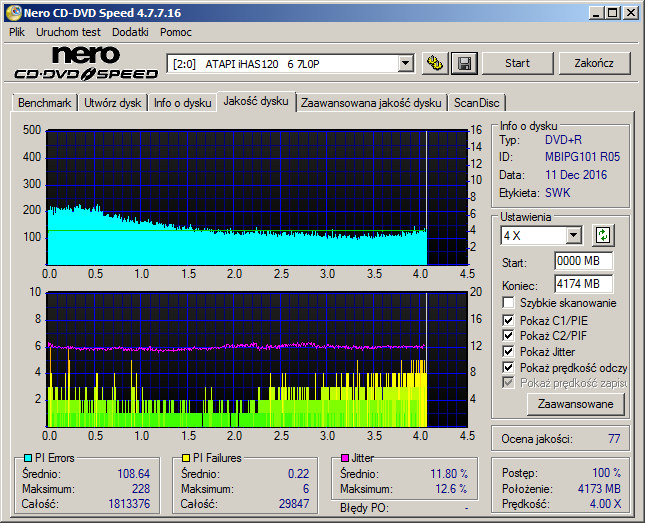
Task: Enable the Szybkie skanowanie checkbox
Action: [509, 303]
